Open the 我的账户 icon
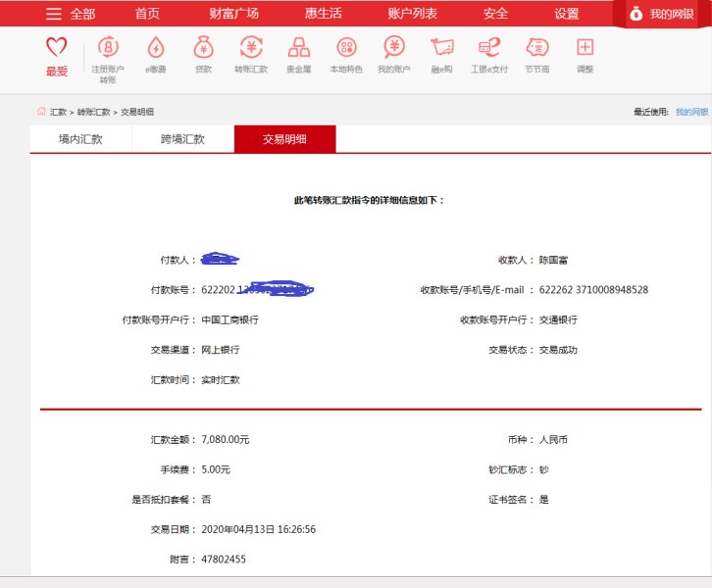Image resolution: width=712 pixels, height=588 pixels. [393, 49]
